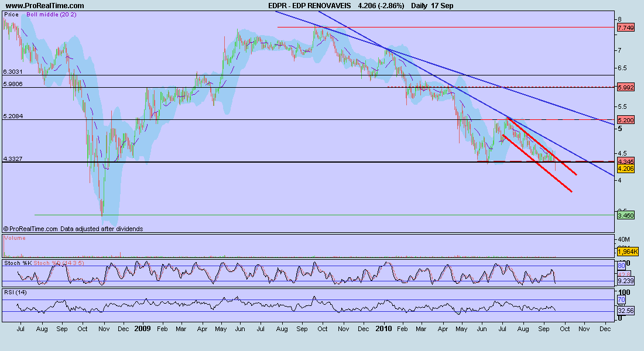Select the 2010 year label on time axis

click(x=383, y=328)
